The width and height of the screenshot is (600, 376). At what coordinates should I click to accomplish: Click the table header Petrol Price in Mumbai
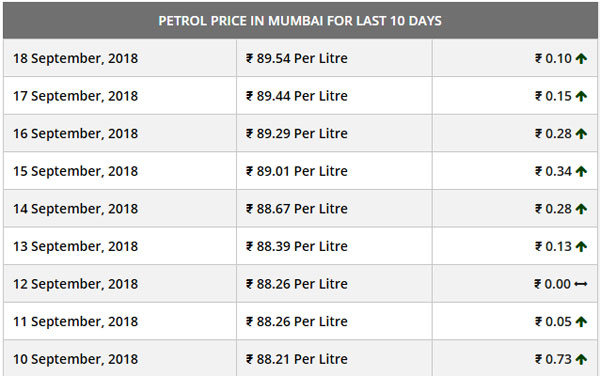pos(300,21)
